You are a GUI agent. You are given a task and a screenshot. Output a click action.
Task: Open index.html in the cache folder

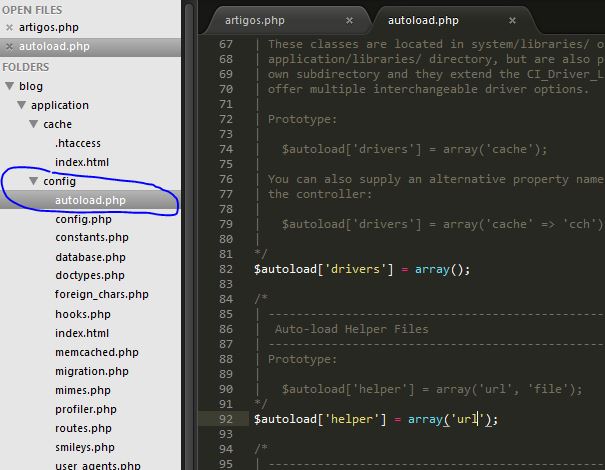tap(82, 162)
